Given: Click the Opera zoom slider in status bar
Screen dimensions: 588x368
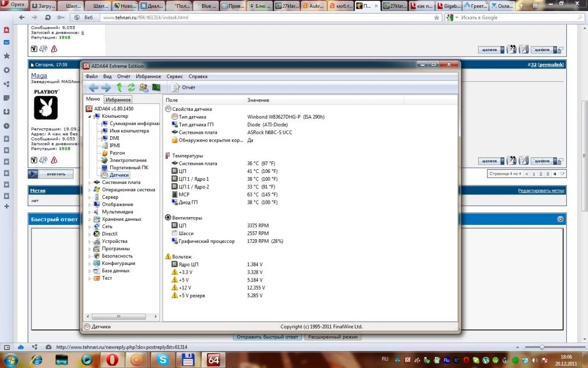Looking at the screenshot, I should click(542, 347).
